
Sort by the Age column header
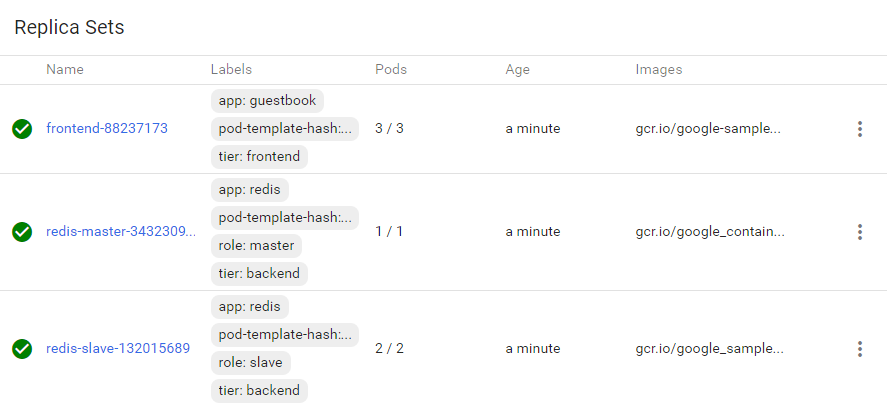tap(517, 70)
